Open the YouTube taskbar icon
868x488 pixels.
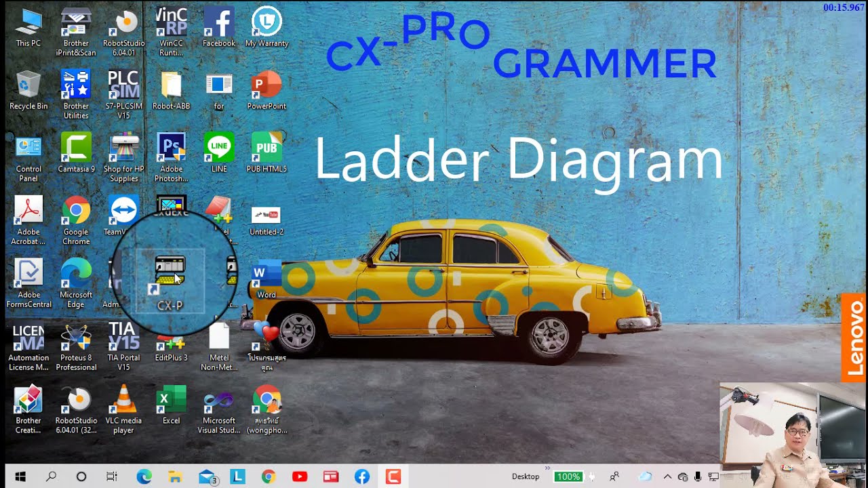point(300,476)
